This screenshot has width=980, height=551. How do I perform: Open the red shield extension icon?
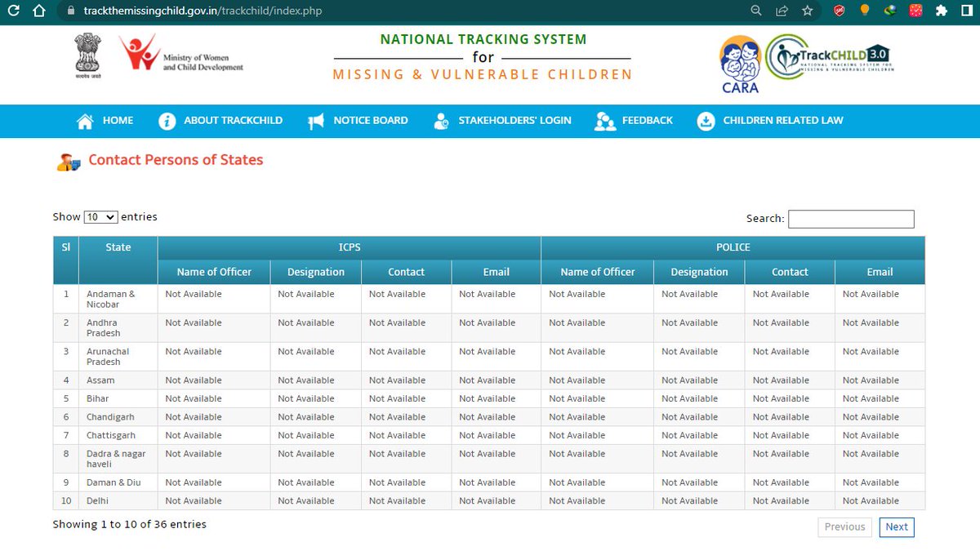pyautogui.click(x=839, y=11)
